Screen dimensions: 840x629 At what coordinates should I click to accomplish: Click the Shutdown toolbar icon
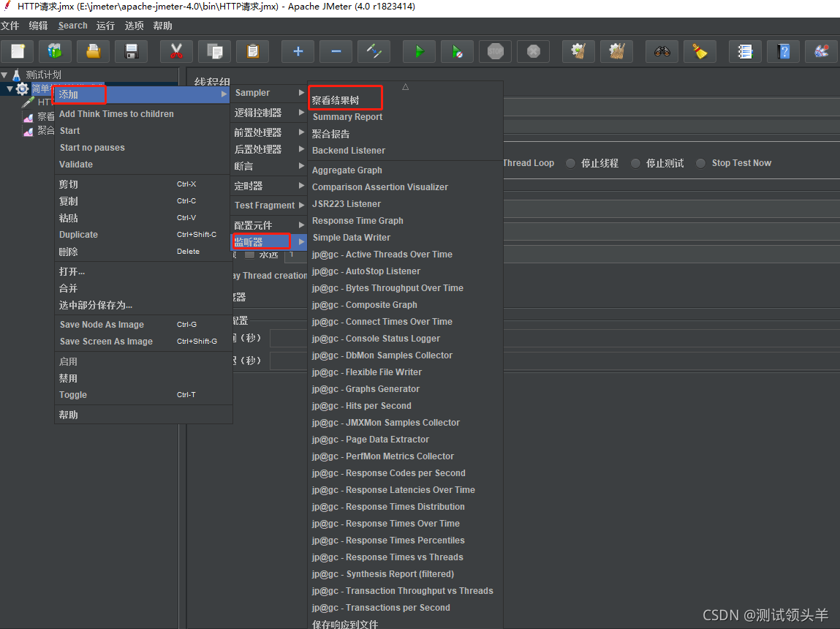point(534,51)
